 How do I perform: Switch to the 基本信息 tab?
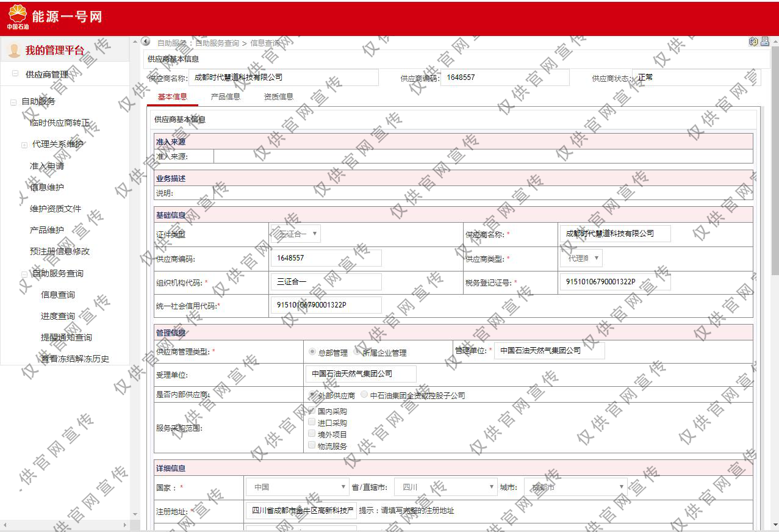pos(173,96)
